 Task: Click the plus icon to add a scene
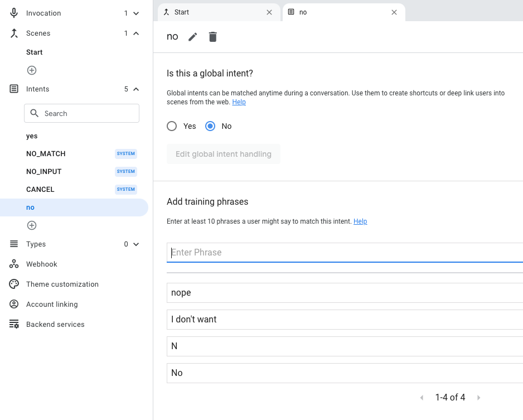pyautogui.click(x=32, y=70)
